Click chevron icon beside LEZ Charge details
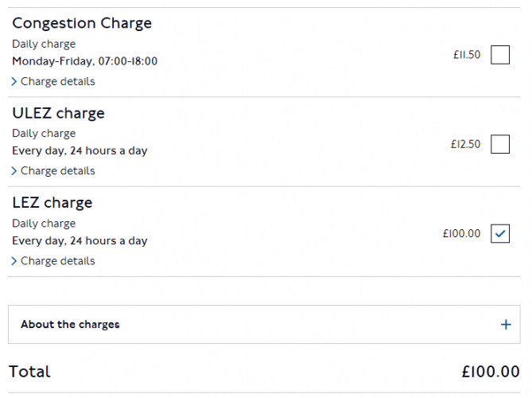Image resolution: width=532 pixels, height=398 pixels. [x=14, y=261]
